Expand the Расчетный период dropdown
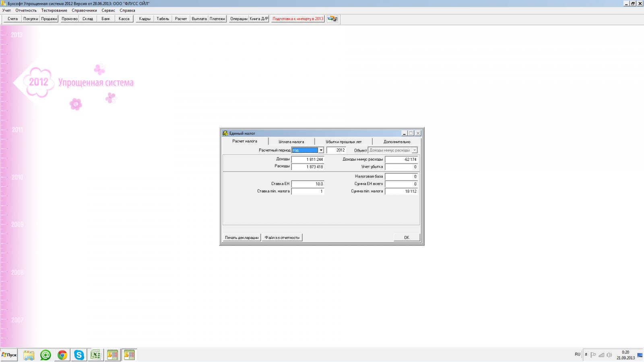 click(321, 150)
